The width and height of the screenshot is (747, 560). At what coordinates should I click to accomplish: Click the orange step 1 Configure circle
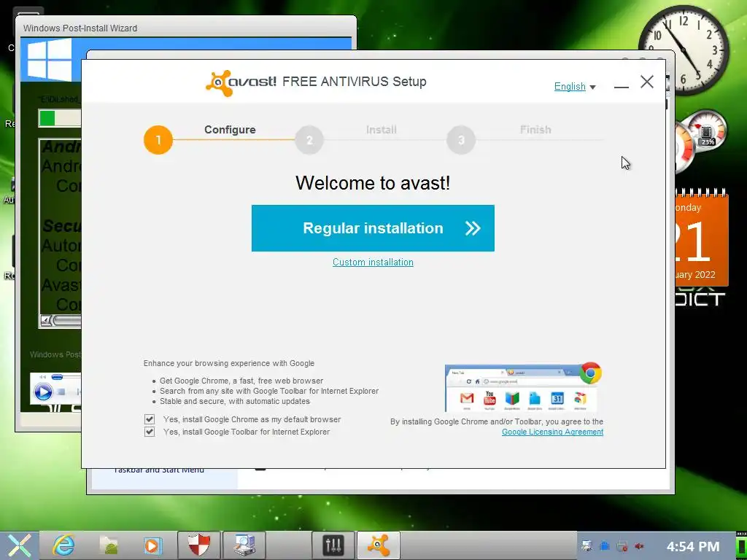(x=158, y=140)
